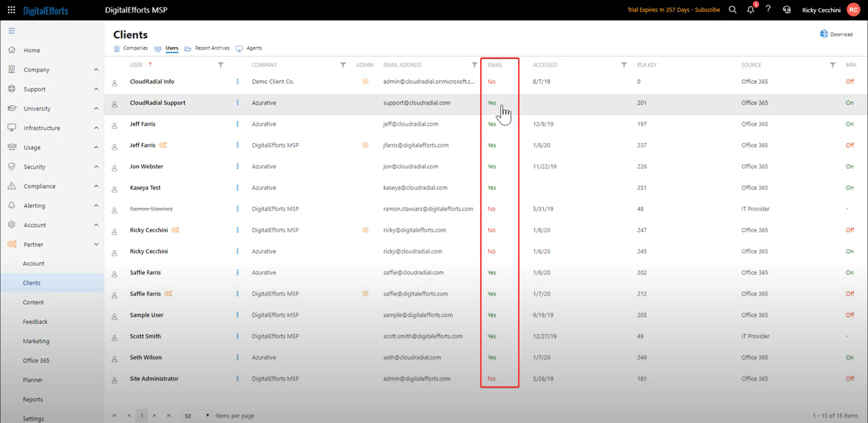Click admin badge in CloudRadial Info row

tap(365, 81)
